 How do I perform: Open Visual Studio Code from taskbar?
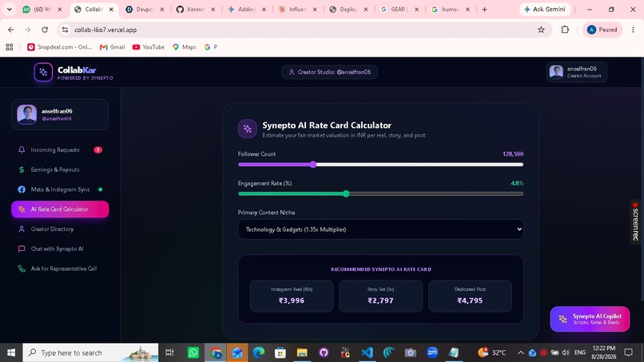pos(368,352)
